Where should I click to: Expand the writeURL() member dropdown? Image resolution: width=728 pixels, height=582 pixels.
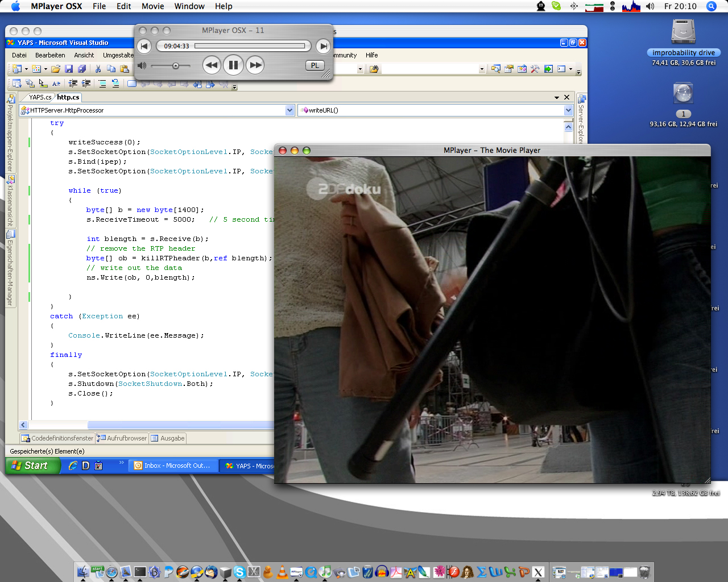(568, 110)
